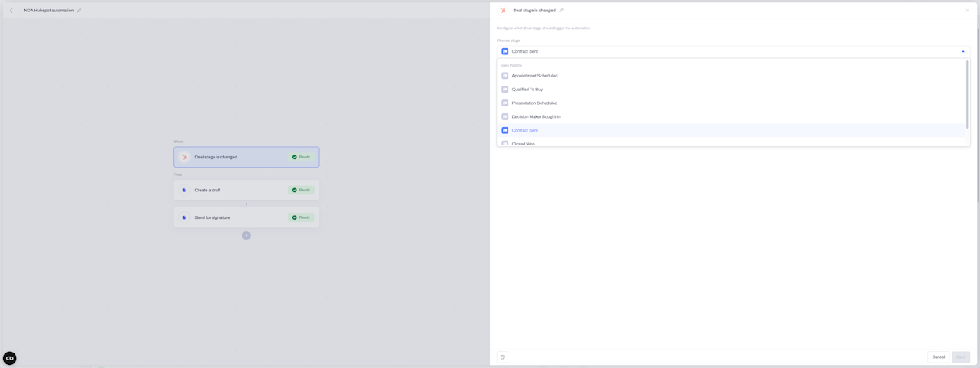Click the Contract Sent selected stage field

coord(733,51)
